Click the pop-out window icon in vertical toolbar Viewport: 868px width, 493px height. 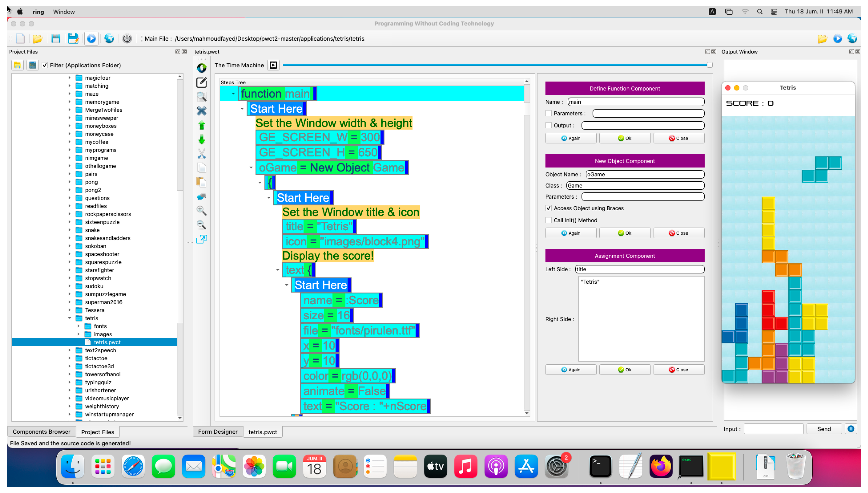tap(202, 239)
